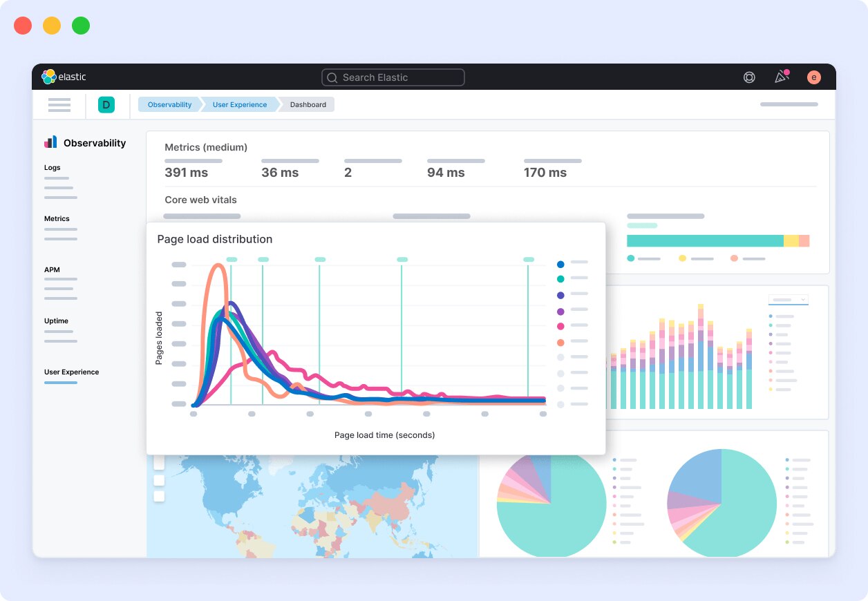Open the help icon in the top bar
The image size is (868, 601).
tap(749, 77)
